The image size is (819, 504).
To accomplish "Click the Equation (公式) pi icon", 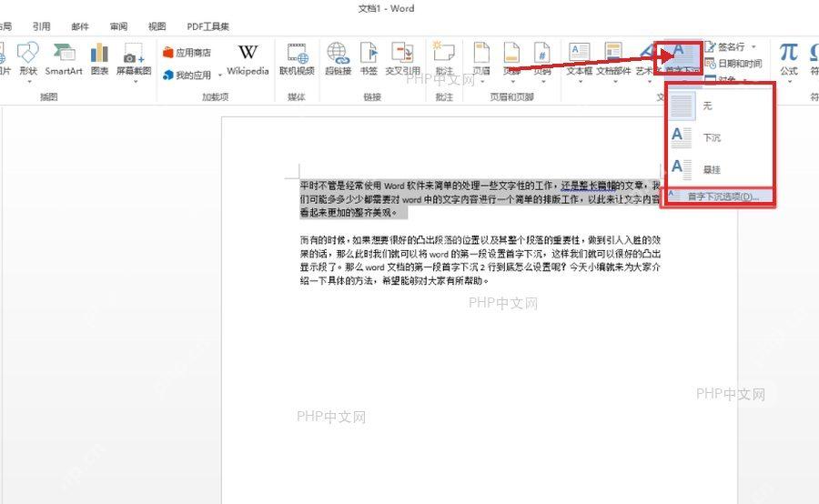I will click(x=789, y=53).
